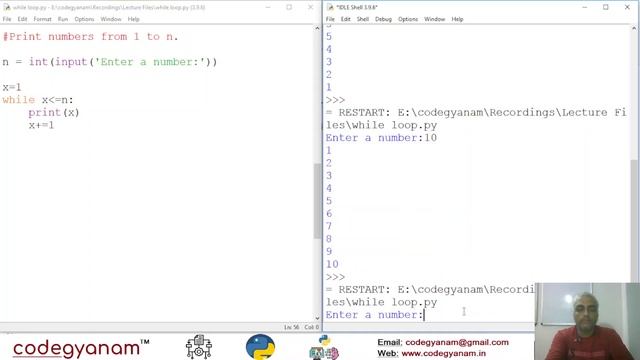Click output value '10' in shell
Screen dimensions: 640x360
332,264
